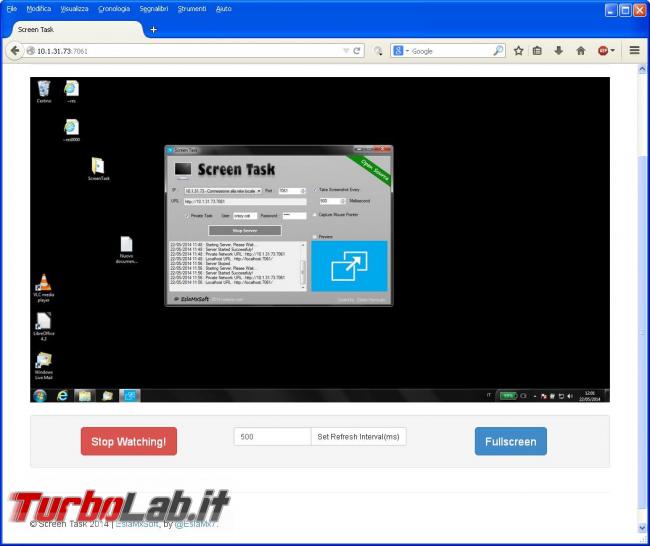650x546 pixels.
Task: Open the Strumenti menu
Action: pyautogui.click(x=192, y=9)
